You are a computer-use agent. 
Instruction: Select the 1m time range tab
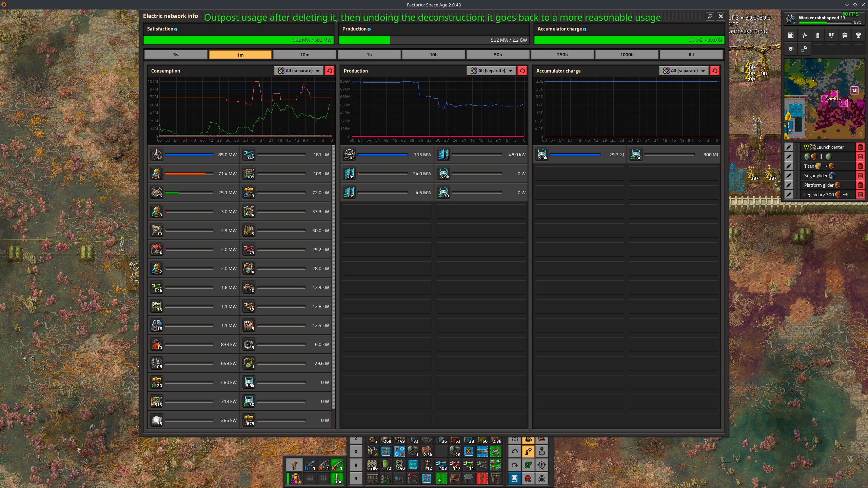(240, 55)
